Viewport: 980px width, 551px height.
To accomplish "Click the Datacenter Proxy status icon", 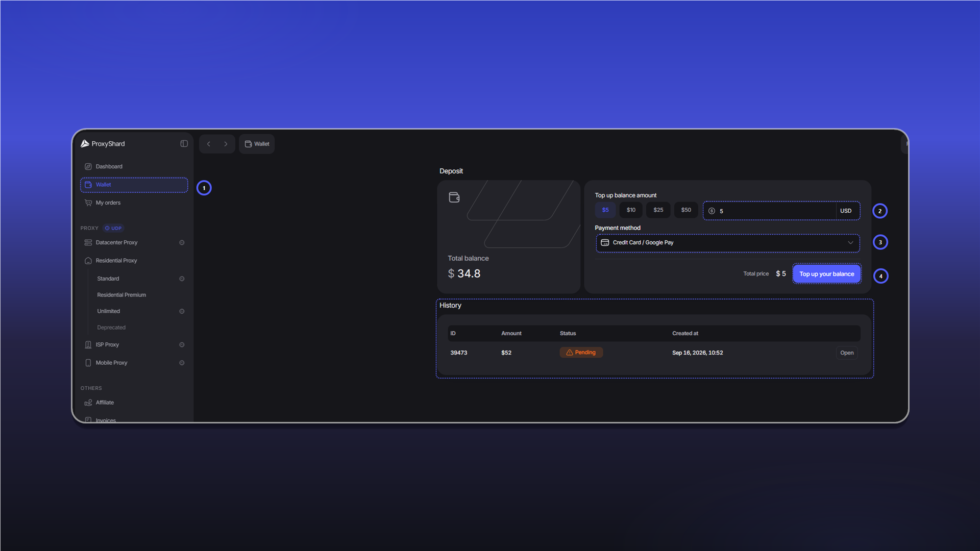I will [x=182, y=242].
